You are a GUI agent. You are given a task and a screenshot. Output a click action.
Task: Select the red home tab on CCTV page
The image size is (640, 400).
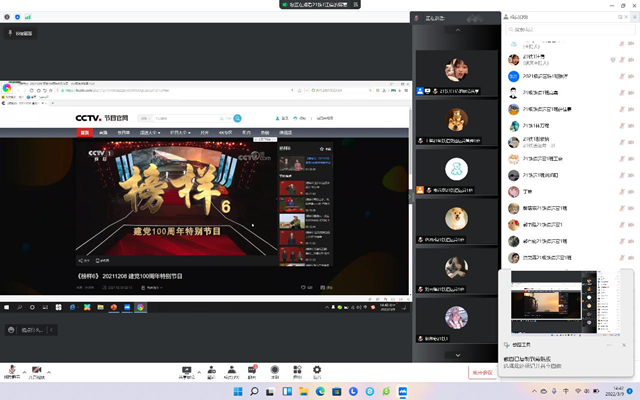pyautogui.click(x=85, y=133)
